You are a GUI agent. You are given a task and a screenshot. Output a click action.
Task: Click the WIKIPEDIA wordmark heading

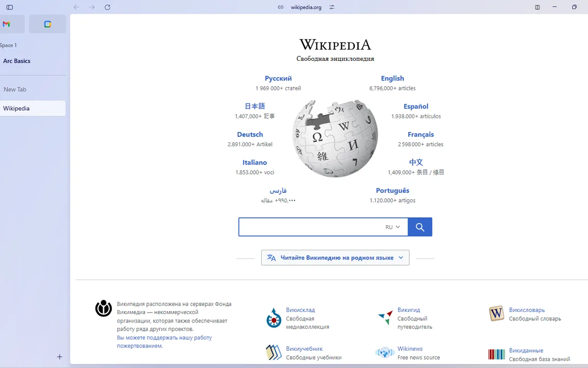click(x=335, y=45)
